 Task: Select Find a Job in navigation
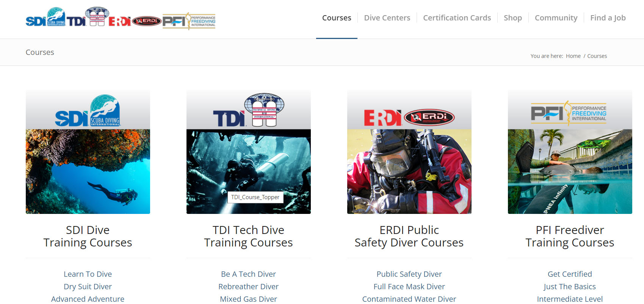pos(608,18)
